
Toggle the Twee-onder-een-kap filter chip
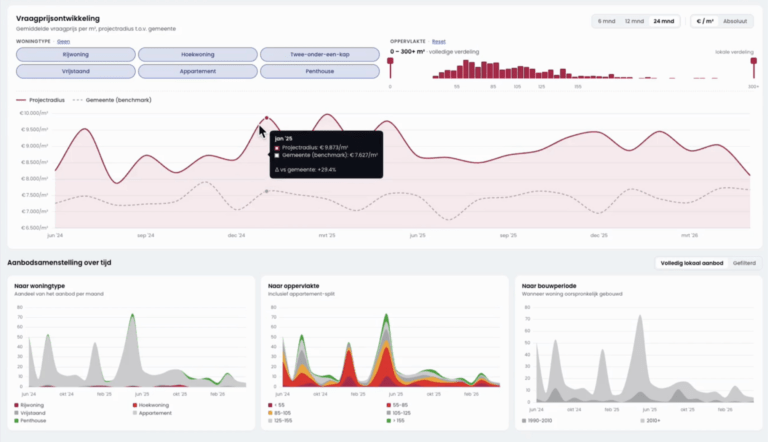point(320,54)
